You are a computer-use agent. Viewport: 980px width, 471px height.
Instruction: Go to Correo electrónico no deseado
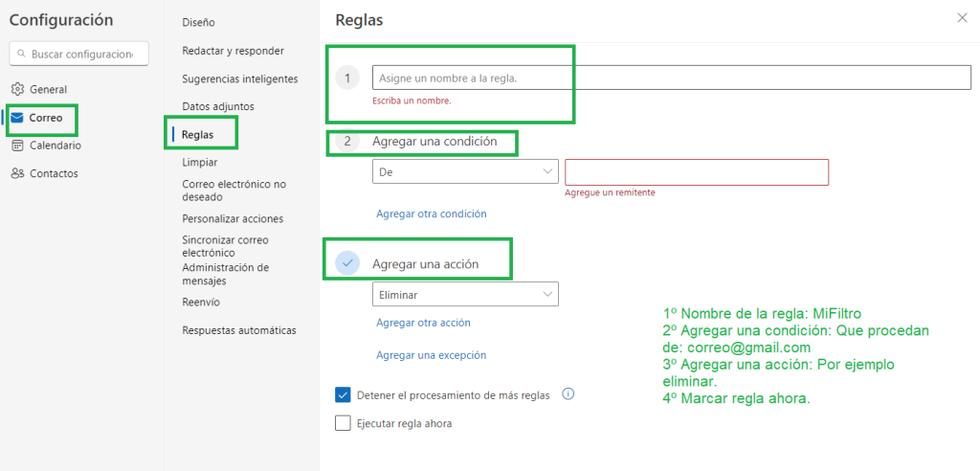click(x=234, y=190)
